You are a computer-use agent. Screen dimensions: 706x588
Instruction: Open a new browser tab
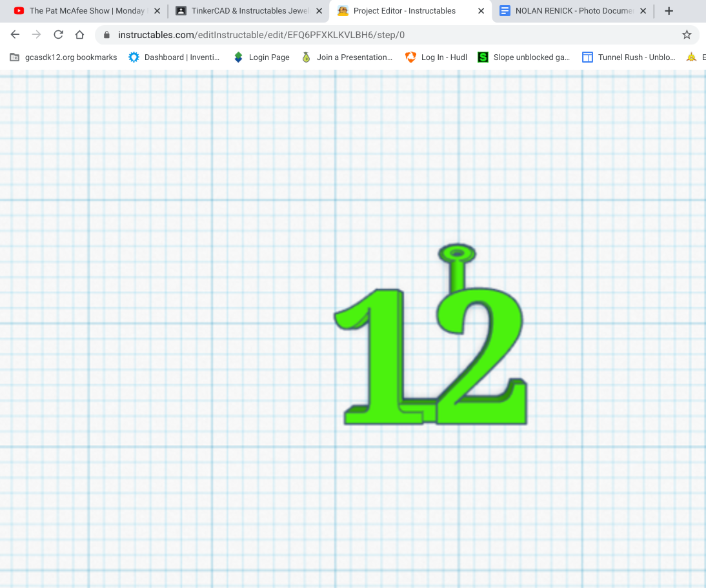669,11
